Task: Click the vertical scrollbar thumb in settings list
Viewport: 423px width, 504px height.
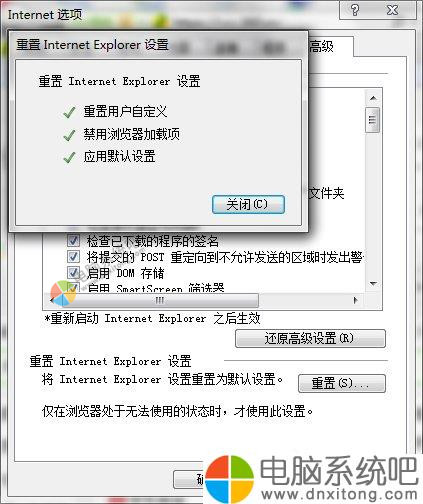Action: click(x=373, y=120)
